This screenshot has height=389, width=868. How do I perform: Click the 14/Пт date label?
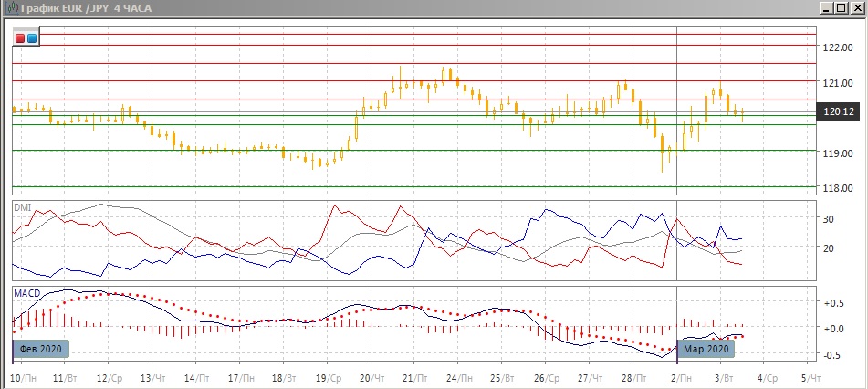(196, 378)
